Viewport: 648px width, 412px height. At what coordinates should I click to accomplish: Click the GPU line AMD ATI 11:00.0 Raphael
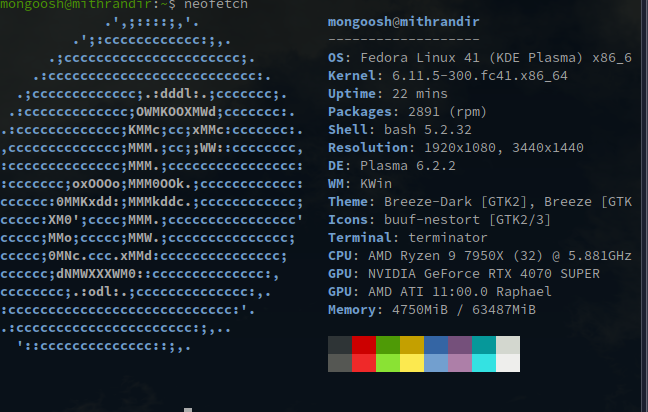point(440,292)
